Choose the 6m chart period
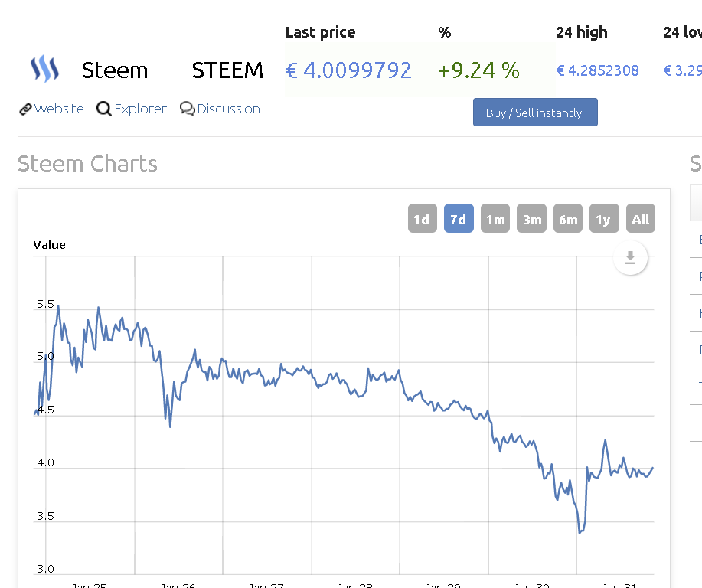Screen dimensions: 702x588 coord(567,218)
